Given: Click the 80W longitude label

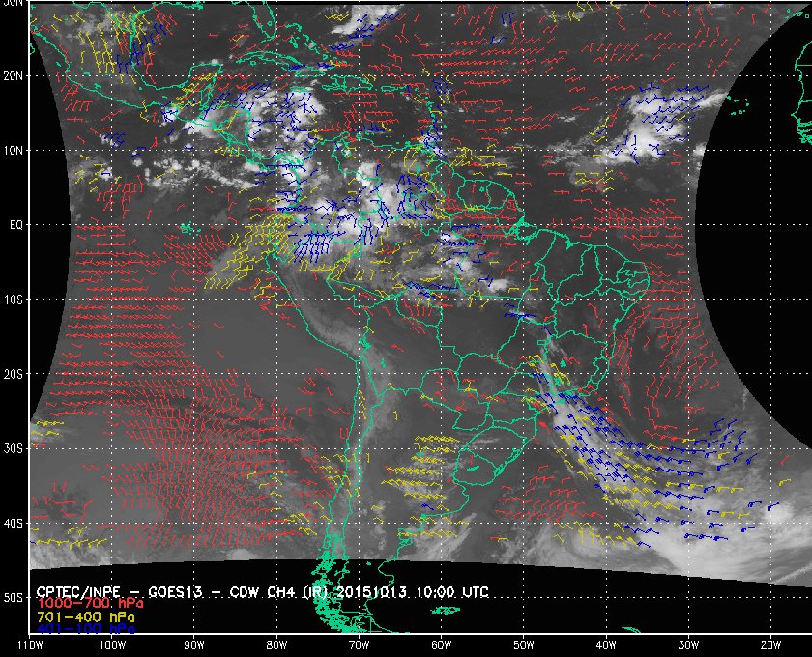Looking at the screenshot, I should [276, 645].
